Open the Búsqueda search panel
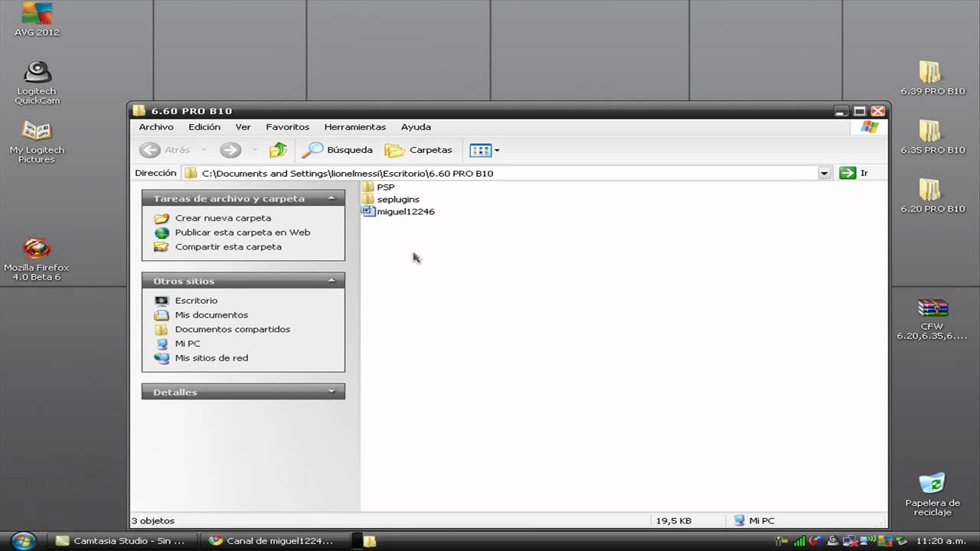Viewport: 980px width, 551px height. 338,150
